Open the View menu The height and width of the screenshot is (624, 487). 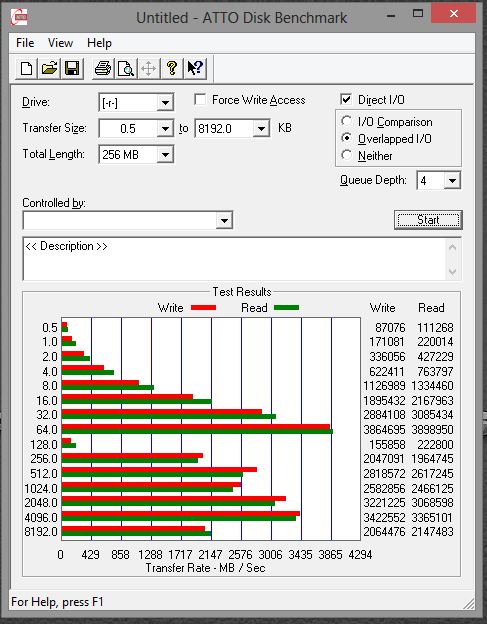(60, 43)
